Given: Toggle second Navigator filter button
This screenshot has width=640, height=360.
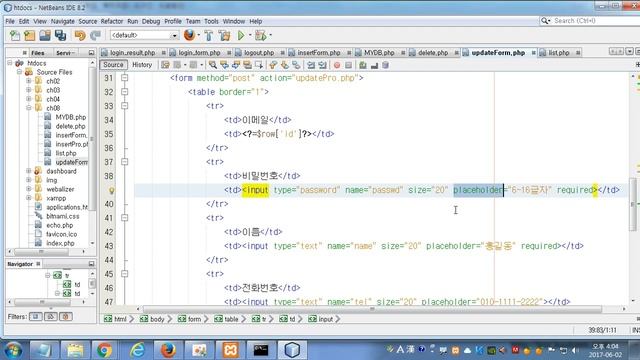Looking at the screenshot, I should coord(51,316).
